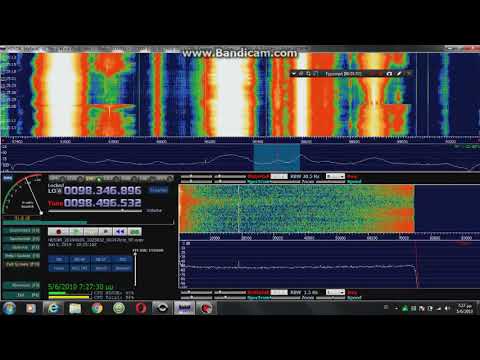
Task: Rewind the recording with the double-arrow button
Action: point(120,231)
